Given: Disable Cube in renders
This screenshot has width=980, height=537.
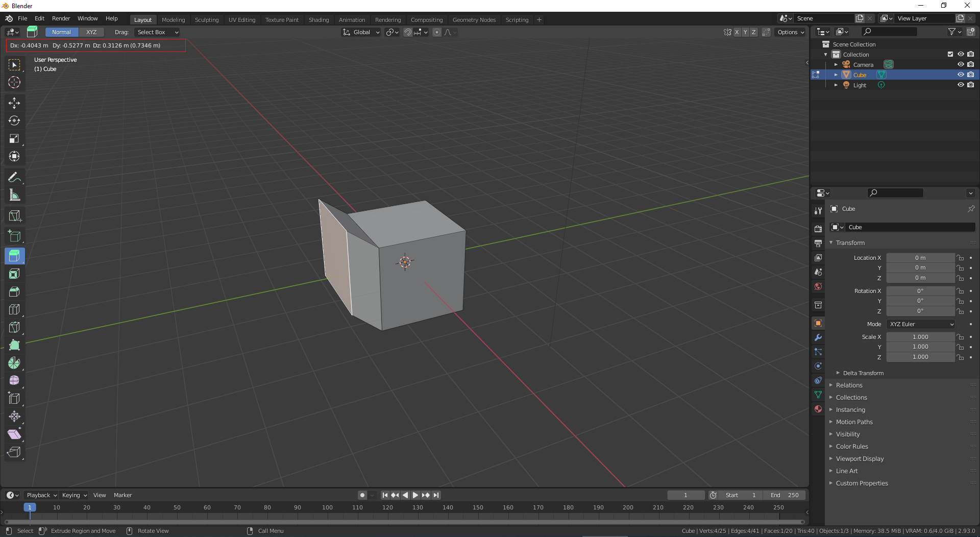Looking at the screenshot, I should 971,75.
